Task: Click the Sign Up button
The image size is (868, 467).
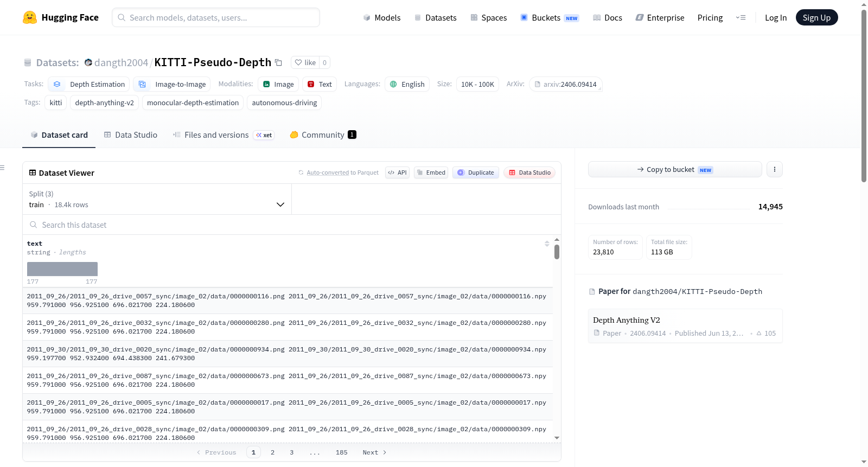Action: 816,17
